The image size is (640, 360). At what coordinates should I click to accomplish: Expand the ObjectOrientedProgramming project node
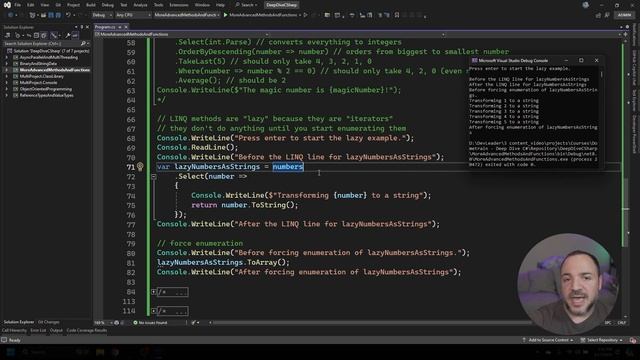coord(7,89)
